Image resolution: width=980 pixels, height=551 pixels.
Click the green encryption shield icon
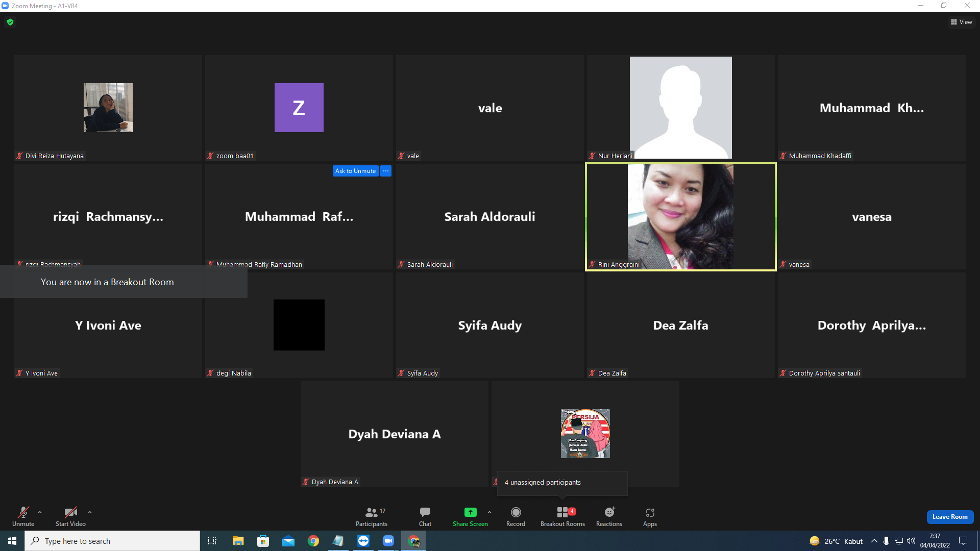(x=10, y=22)
